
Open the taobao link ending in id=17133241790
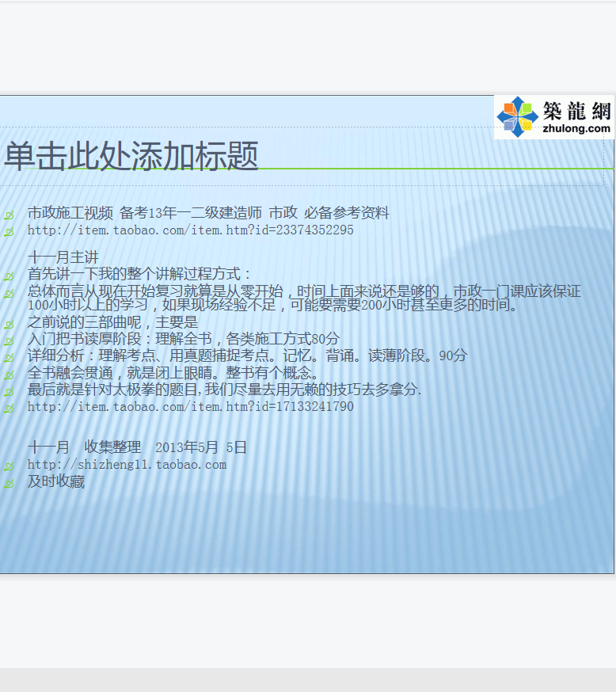point(190,406)
